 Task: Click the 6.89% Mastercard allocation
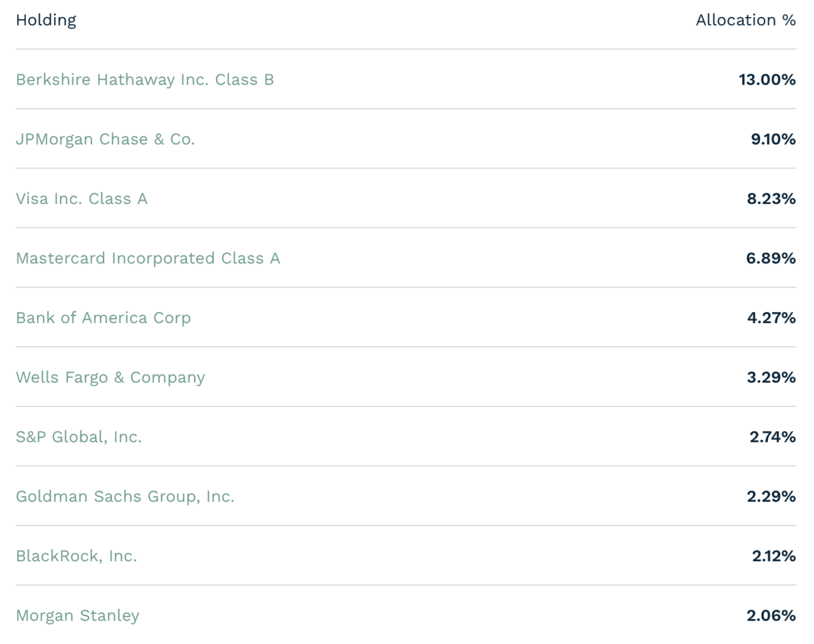(x=771, y=258)
